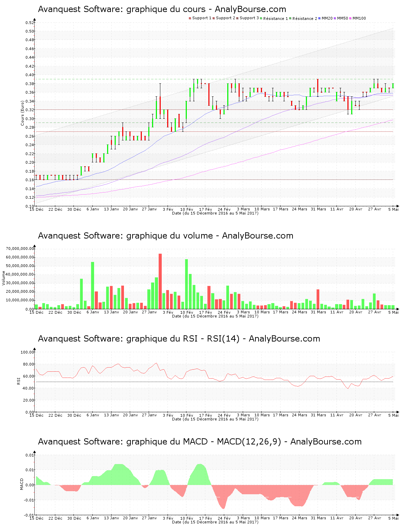Viewport: 412px width, 532px height.
Task: Click the date range caption under price chart
Action: (x=215, y=213)
